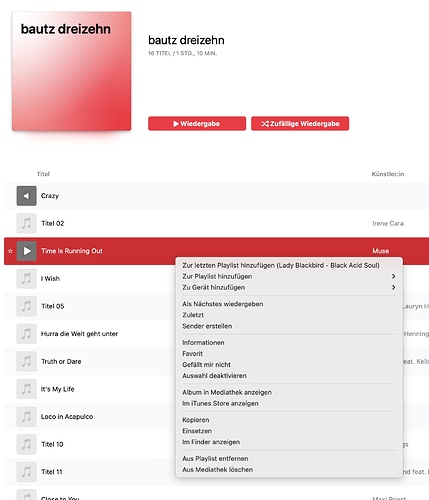This screenshot has width=429, height=500.
Task: Sort by the Künstler:in column header
Action: (388, 174)
